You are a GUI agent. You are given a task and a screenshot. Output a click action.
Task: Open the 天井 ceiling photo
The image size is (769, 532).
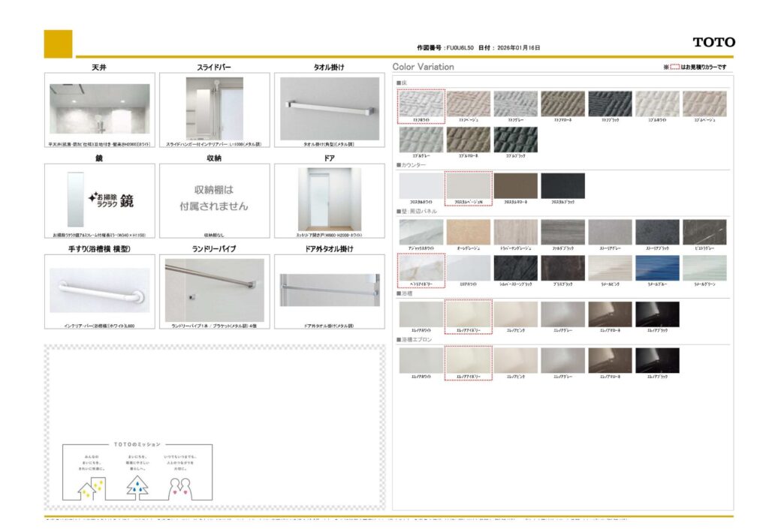(x=100, y=108)
